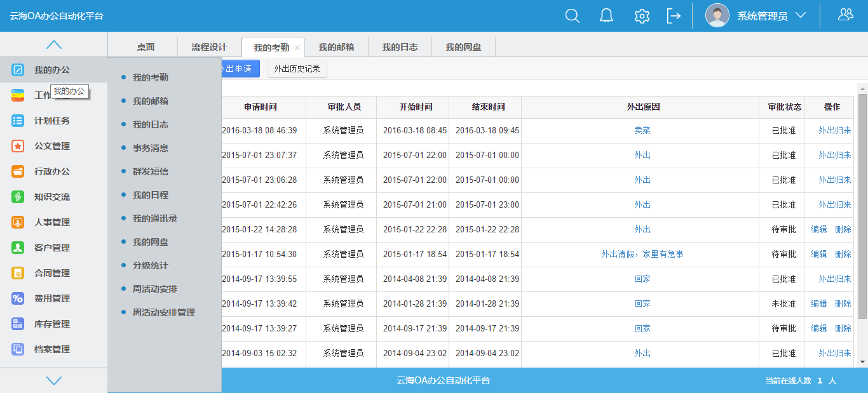The image size is (868, 393).
Task: Open 周活动安排 submenu item
Action: click(155, 289)
